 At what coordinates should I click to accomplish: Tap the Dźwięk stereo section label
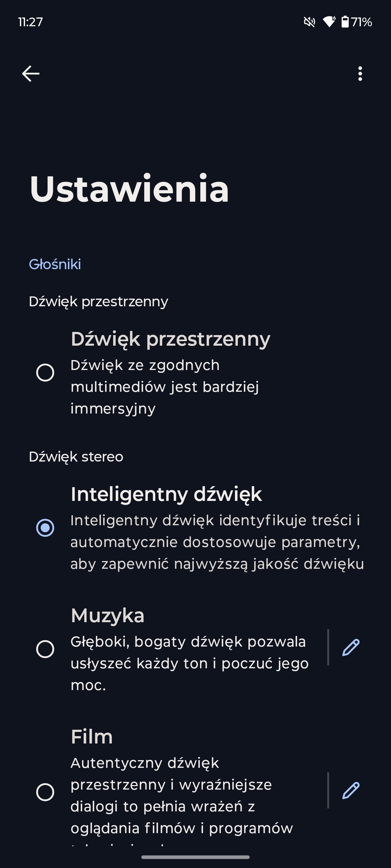(x=76, y=457)
